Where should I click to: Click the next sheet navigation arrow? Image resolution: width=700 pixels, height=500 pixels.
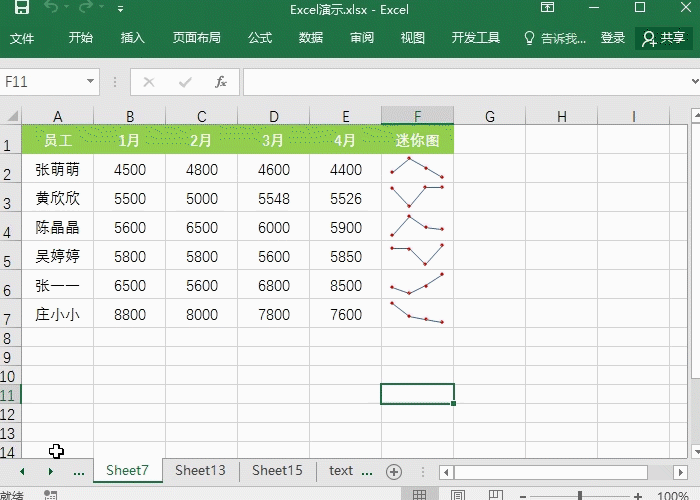[x=50, y=471]
